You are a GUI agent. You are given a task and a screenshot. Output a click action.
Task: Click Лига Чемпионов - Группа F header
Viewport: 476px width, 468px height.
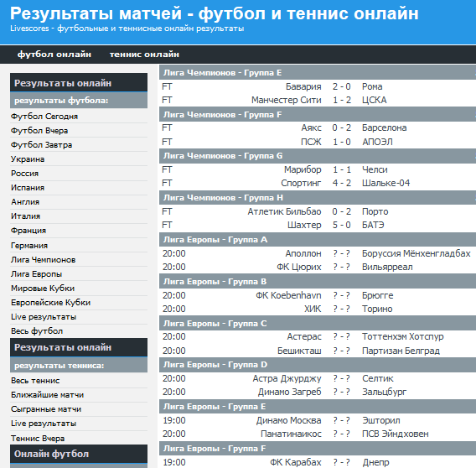tap(223, 115)
